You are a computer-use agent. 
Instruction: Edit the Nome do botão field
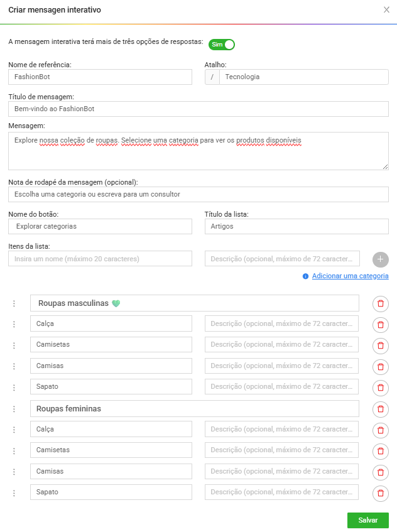click(x=100, y=226)
